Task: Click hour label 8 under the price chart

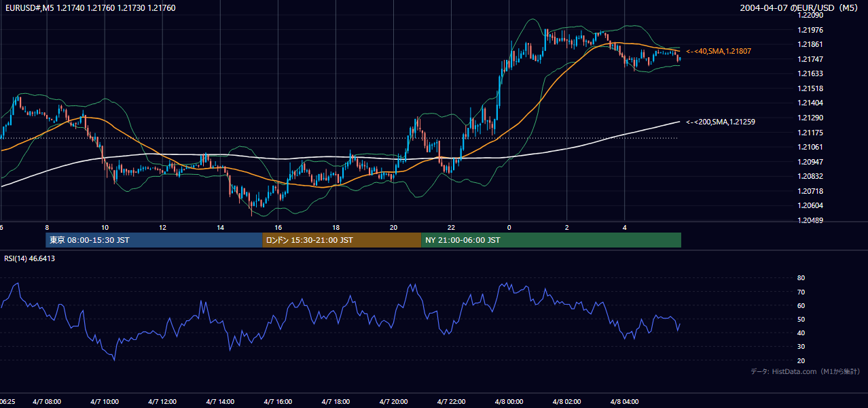Action: tap(47, 227)
